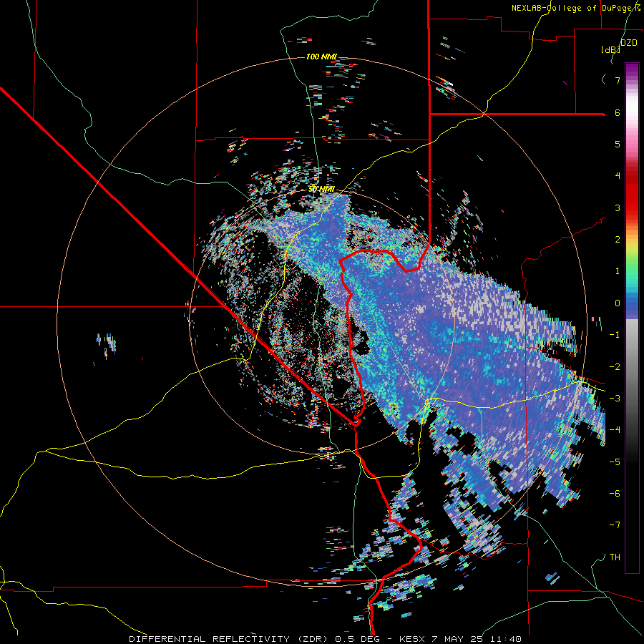644x644 pixels.
Task: Click the -2 value on color scale
Action: (x=615, y=367)
